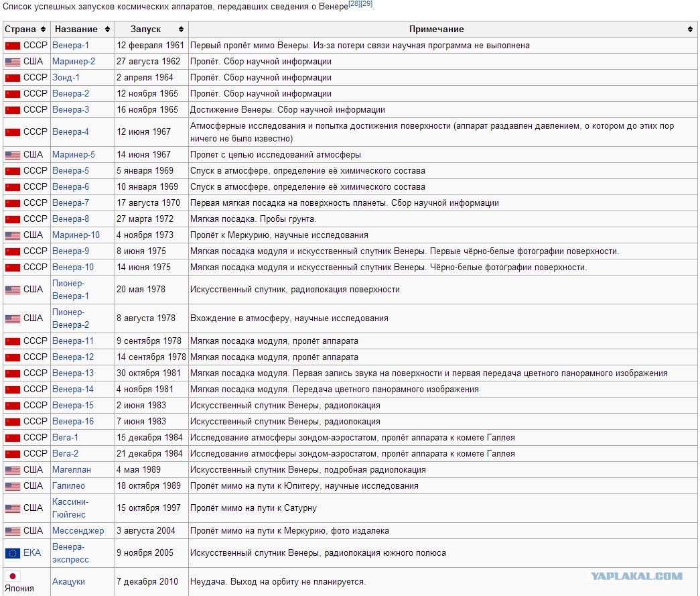
Task: Click USSR flag in Венера-1 row
Action: point(13,46)
